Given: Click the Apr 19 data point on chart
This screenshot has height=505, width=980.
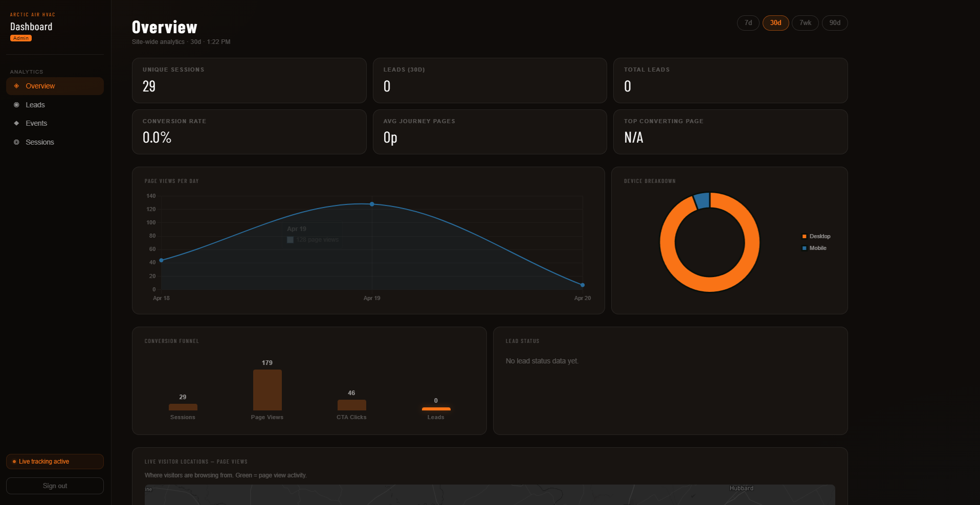Looking at the screenshot, I should click(x=372, y=204).
